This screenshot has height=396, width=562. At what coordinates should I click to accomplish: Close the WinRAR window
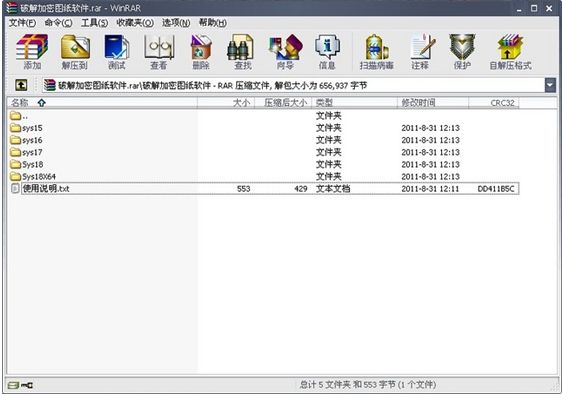pos(549,8)
